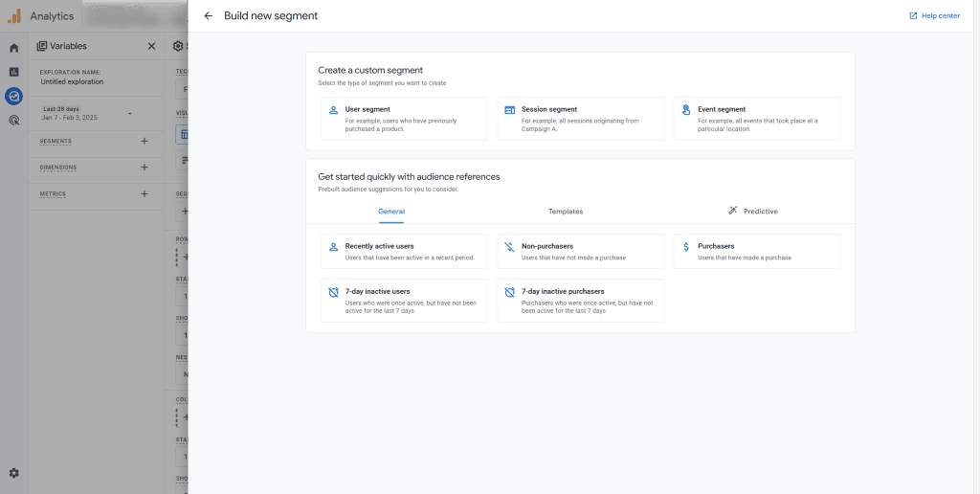Open the Help center link
Image resolution: width=980 pixels, height=494 pixels.
[x=934, y=16]
